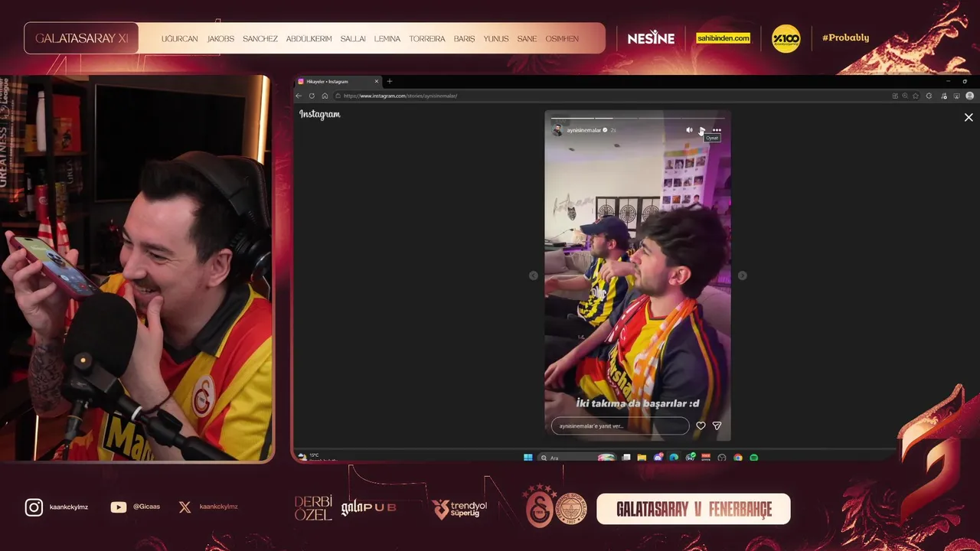980x551 pixels.
Task: Click the browser back arrow
Action: (299, 96)
